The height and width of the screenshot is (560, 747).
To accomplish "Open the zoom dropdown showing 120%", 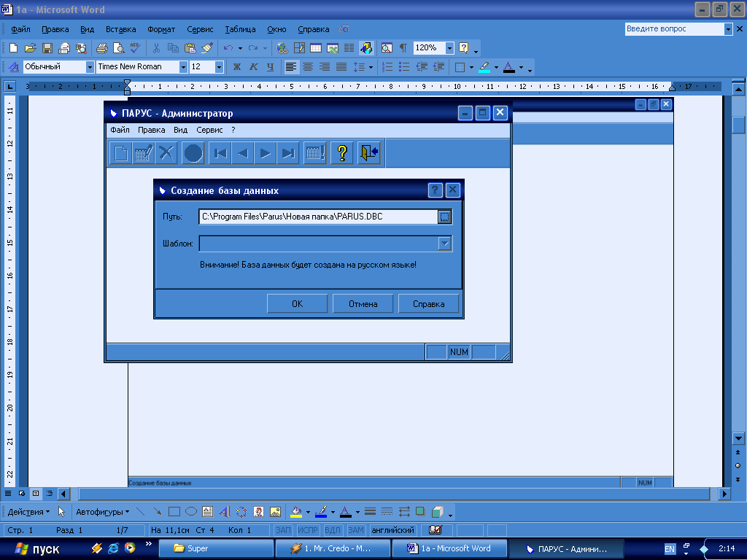I will pos(449,47).
